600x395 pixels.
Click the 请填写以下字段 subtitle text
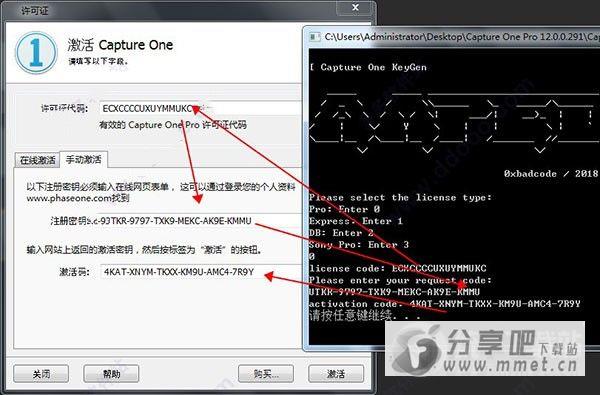[98, 61]
